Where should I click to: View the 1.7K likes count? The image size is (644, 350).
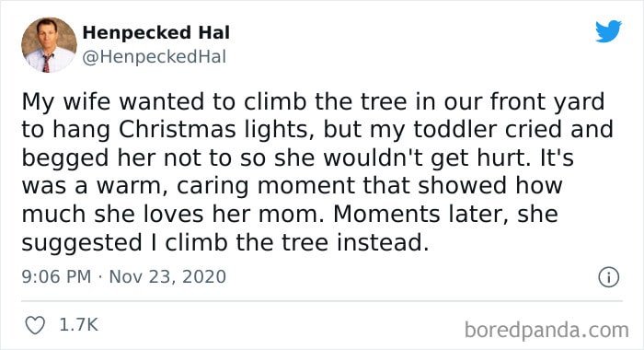tap(78, 325)
